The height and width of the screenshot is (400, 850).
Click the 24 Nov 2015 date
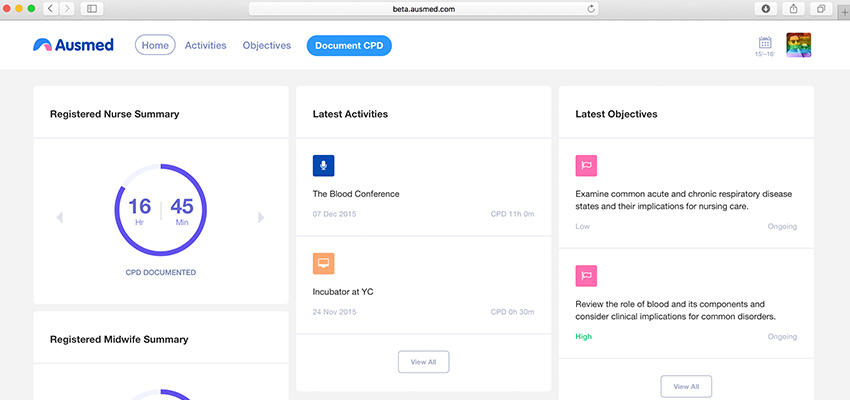tap(334, 312)
